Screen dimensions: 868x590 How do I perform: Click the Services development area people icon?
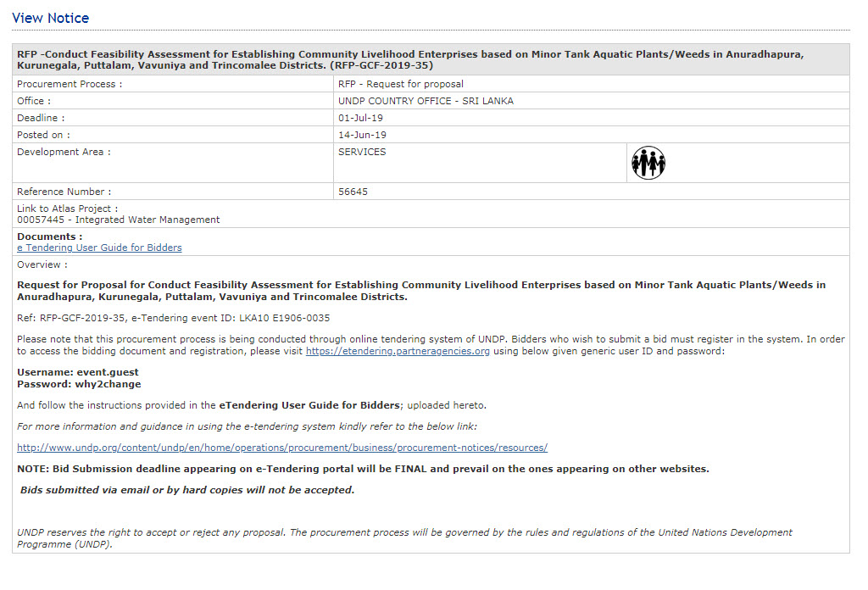click(x=648, y=163)
